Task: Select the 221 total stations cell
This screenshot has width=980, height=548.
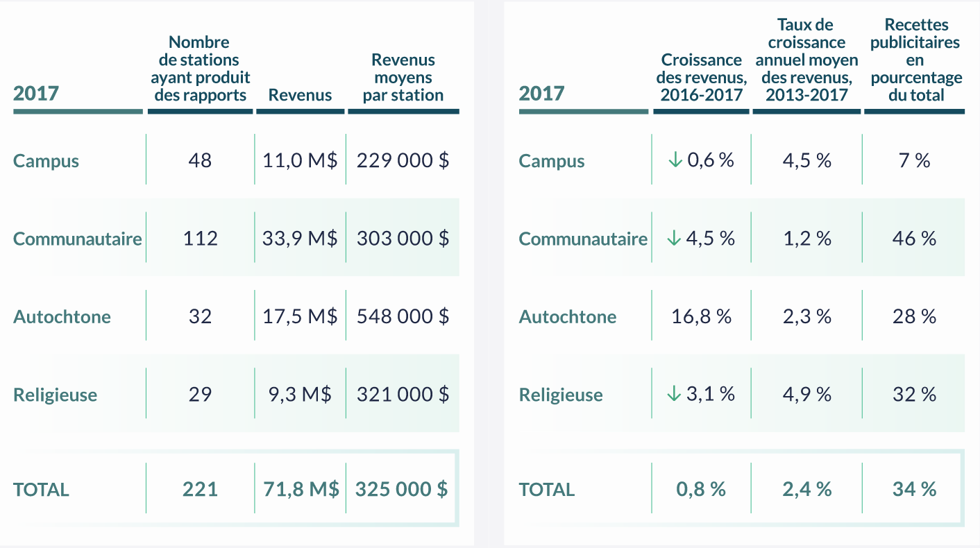Action: [x=200, y=489]
